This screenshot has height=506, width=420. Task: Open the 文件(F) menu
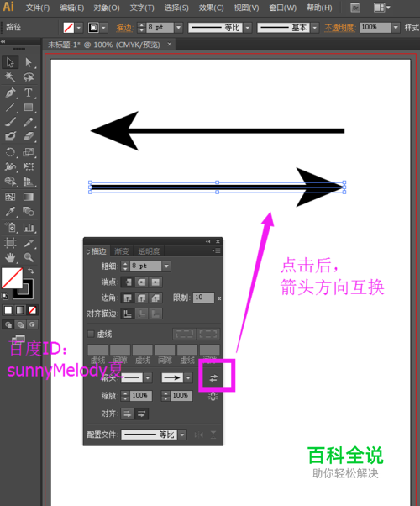pyautogui.click(x=38, y=8)
